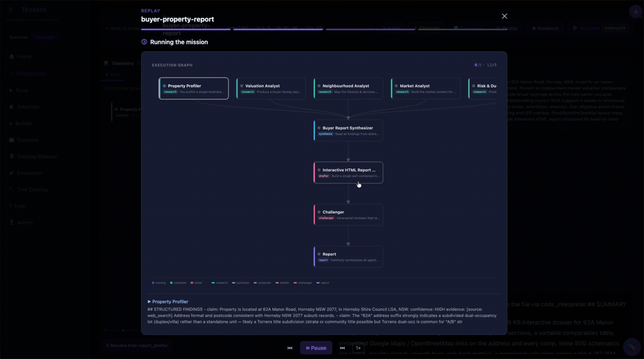Click the Property Profiler status dot
Image resolution: width=644 pixels, height=359 pixels.
pyautogui.click(x=164, y=86)
